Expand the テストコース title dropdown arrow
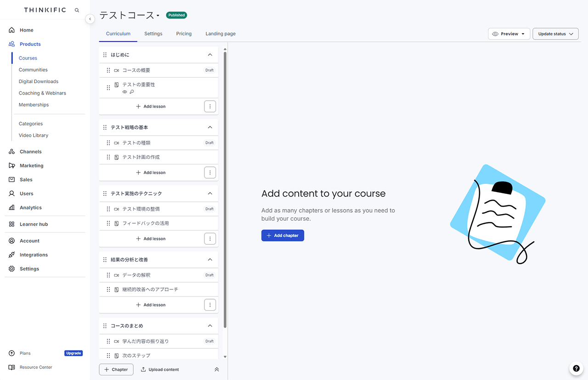Screen dimensions: 588x380 pyautogui.click(x=158, y=16)
